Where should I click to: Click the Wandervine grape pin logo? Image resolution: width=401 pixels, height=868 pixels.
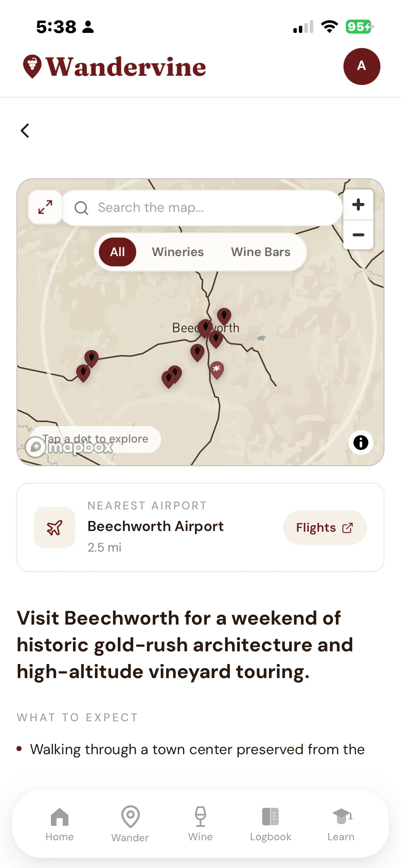[x=32, y=66]
